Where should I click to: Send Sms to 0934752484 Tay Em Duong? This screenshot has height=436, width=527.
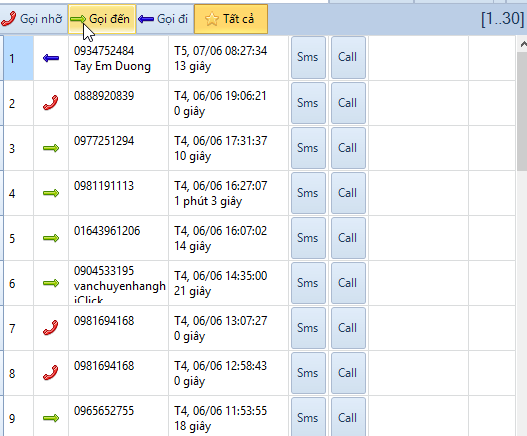click(x=308, y=57)
